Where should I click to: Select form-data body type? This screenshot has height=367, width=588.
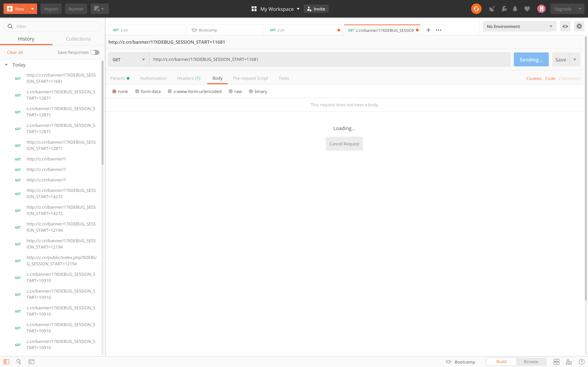[x=137, y=92]
